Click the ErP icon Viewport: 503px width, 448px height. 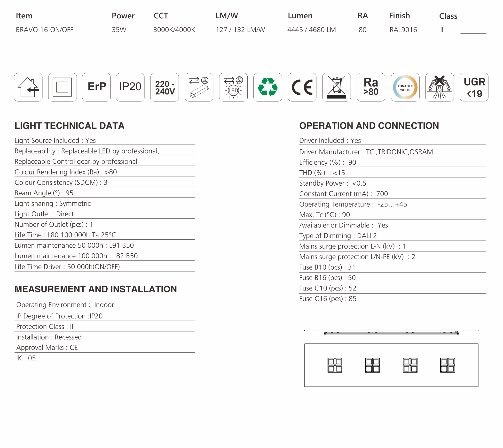96,87
